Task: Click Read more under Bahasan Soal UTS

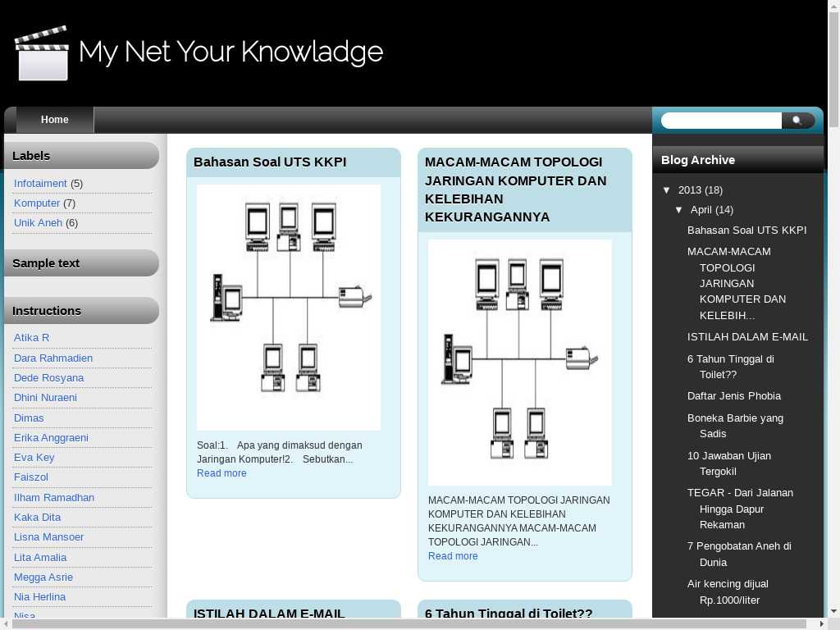Action: click(x=221, y=473)
